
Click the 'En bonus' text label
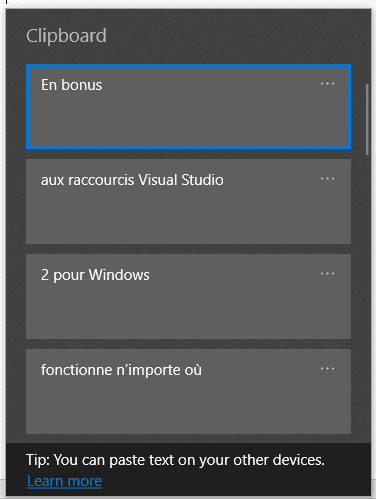click(x=71, y=85)
